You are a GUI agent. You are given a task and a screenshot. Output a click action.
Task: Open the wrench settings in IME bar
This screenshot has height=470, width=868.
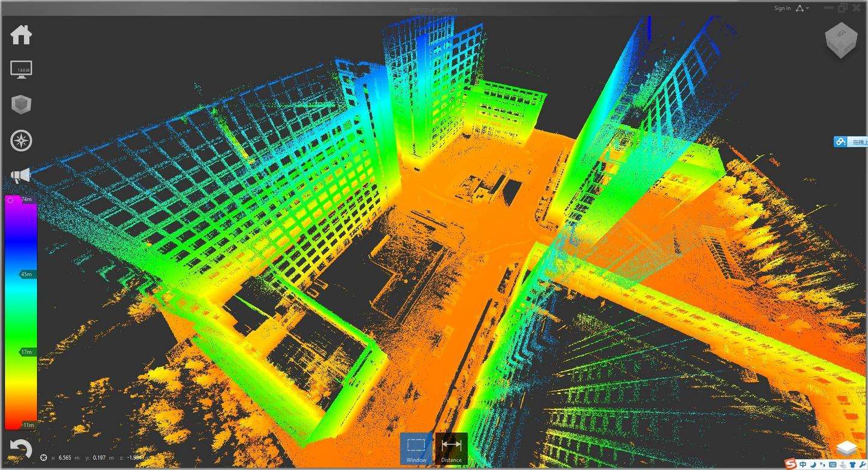863,465
